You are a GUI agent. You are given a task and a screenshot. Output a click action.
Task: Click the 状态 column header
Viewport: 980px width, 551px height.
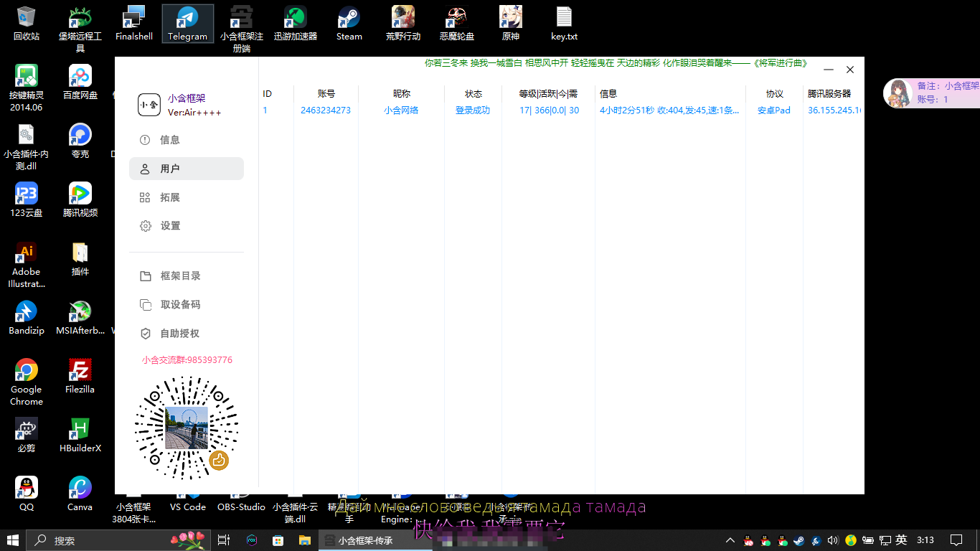pyautogui.click(x=473, y=94)
